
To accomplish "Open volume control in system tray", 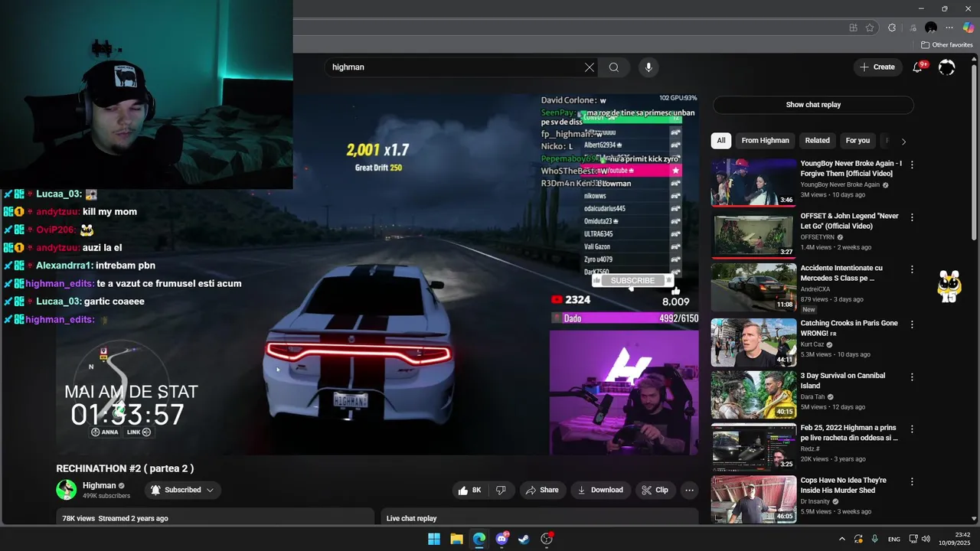I will pos(926,539).
